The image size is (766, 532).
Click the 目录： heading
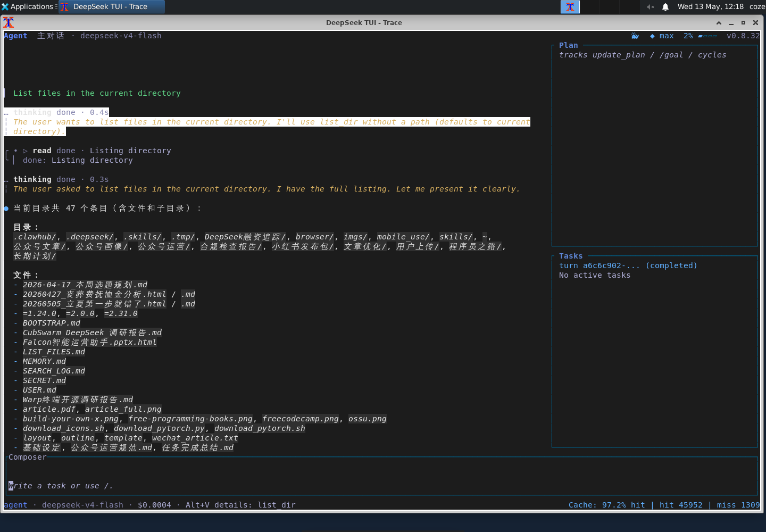point(27,227)
